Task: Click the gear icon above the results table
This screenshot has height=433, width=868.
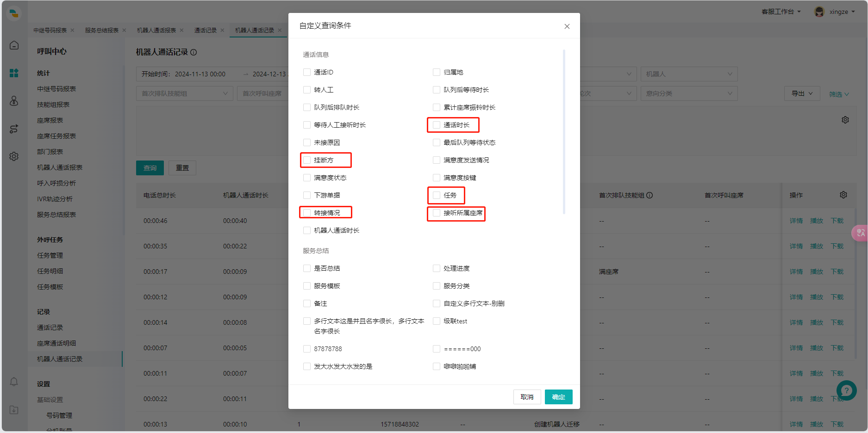Action: pyautogui.click(x=845, y=120)
